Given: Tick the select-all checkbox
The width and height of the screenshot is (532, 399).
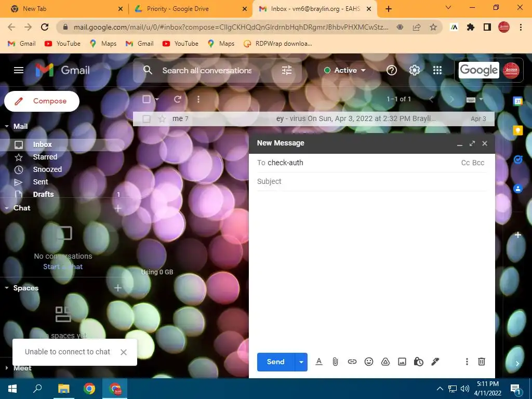Looking at the screenshot, I should pos(146,99).
